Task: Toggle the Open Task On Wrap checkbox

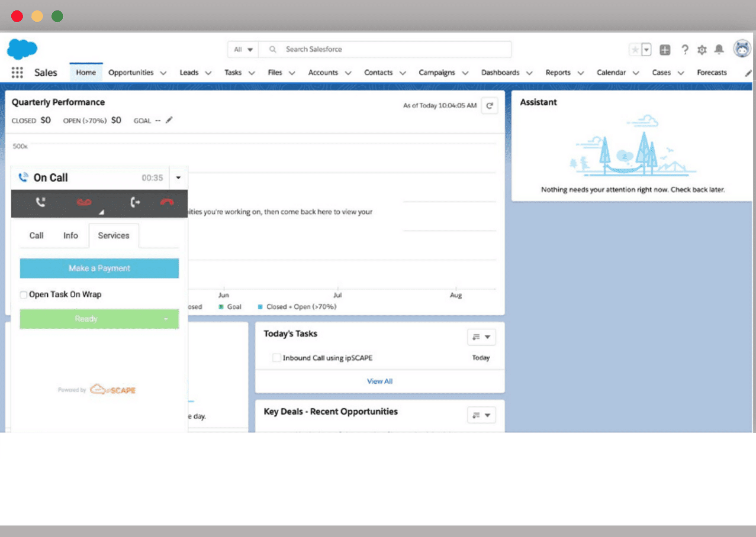Action: click(23, 295)
